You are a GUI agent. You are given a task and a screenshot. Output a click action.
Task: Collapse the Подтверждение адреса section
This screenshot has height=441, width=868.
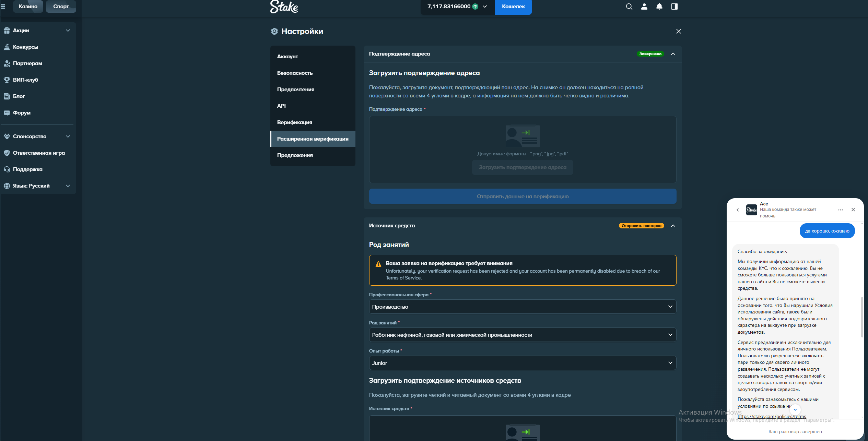[673, 54]
